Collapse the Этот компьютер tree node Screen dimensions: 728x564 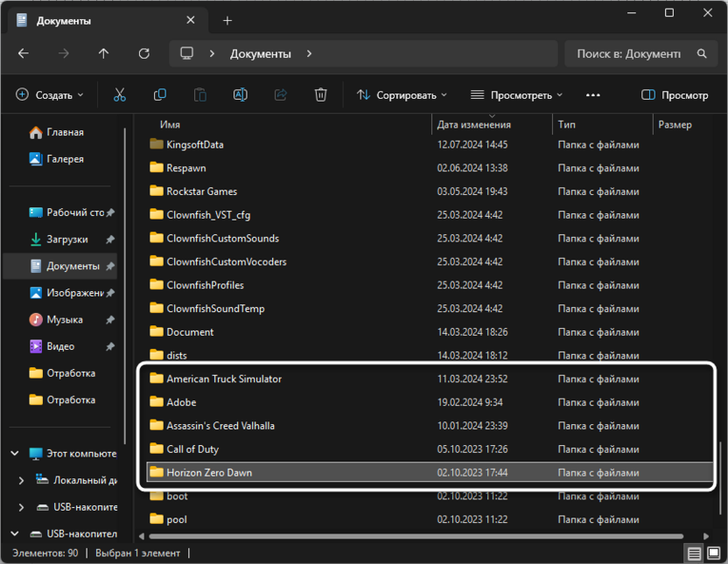click(x=15, y=454)
